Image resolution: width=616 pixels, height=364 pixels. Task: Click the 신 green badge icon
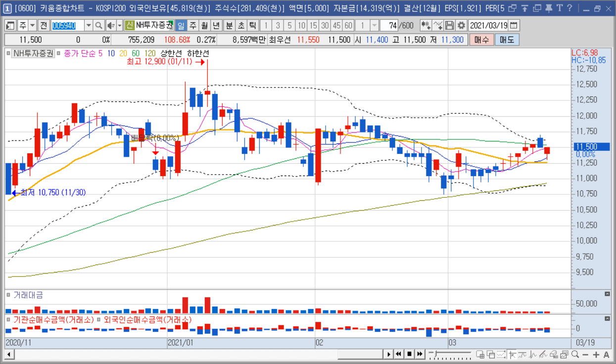tap(129, 25)
